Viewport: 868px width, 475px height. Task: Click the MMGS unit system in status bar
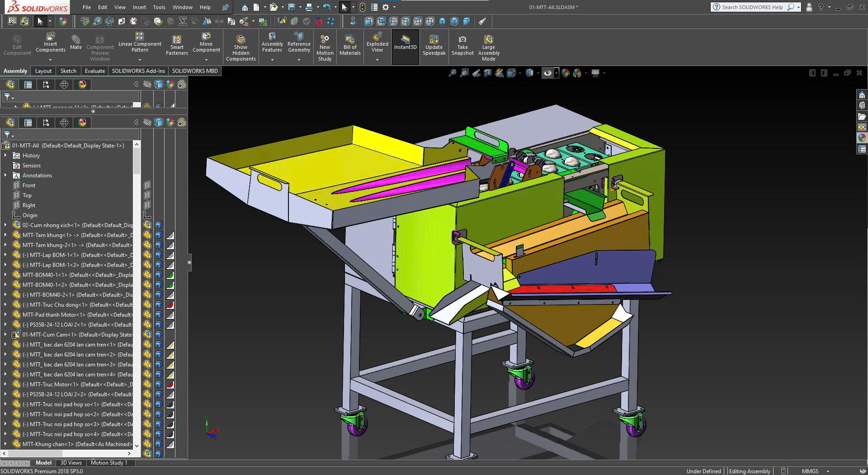[x=810, y=471]
